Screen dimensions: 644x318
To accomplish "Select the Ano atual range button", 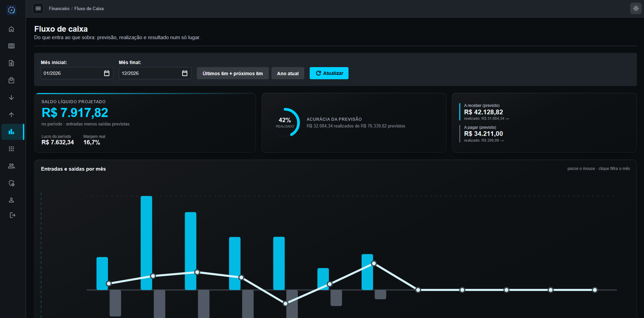I will 288,73.
